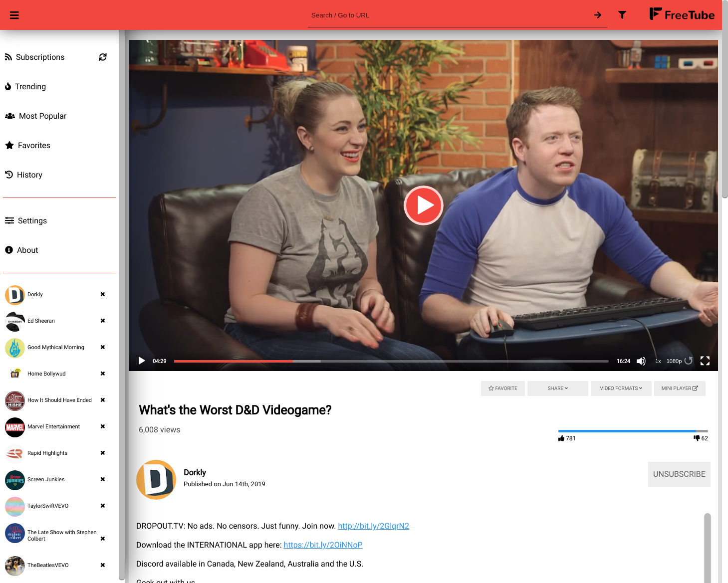The height and width of the screenshot is (583, 728).
Task: Add video to favorites with FAVORITE button
Action: click(x=503, y=389)
